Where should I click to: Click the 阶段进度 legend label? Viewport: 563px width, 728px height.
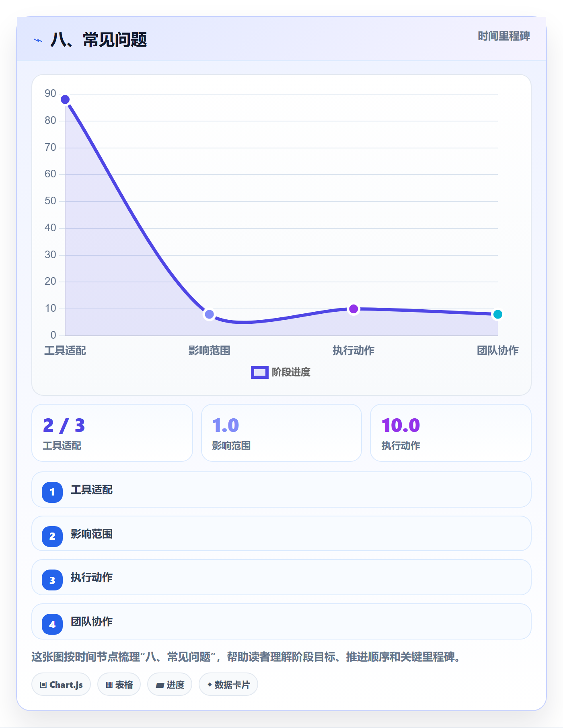(291, 372)
